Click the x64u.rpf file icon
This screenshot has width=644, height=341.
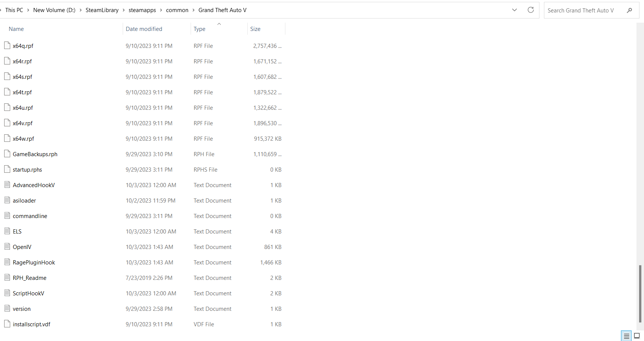point(7,108)
